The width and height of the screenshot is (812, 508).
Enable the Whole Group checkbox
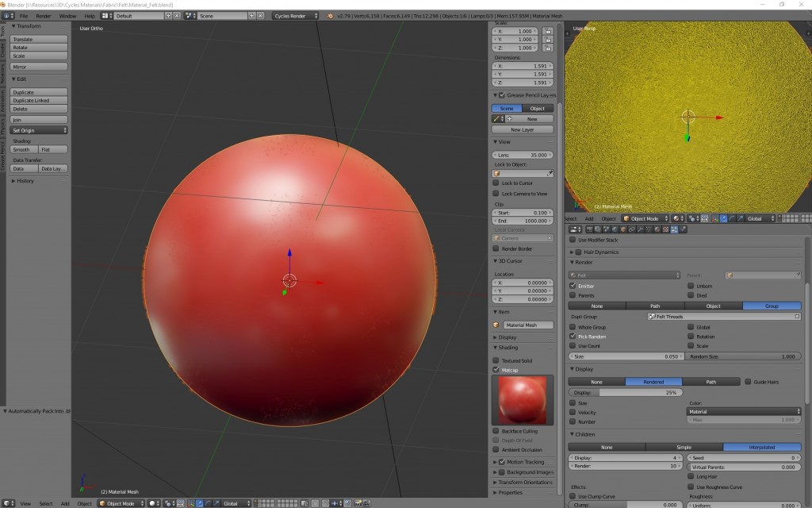pos(573,327)
